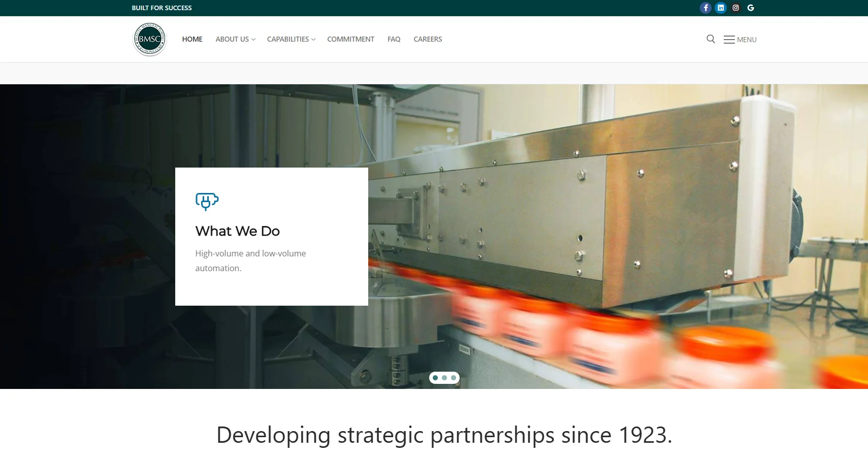This screenshot has width=868, height=458.
Task: Click the BMSC circular logo
Action: click(x=150, y=39)
